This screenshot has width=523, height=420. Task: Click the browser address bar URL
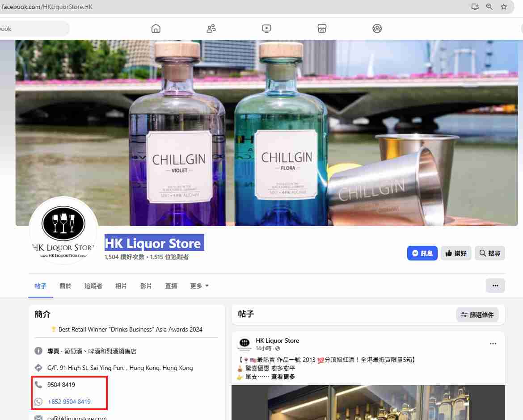click(x=46, y=7)
